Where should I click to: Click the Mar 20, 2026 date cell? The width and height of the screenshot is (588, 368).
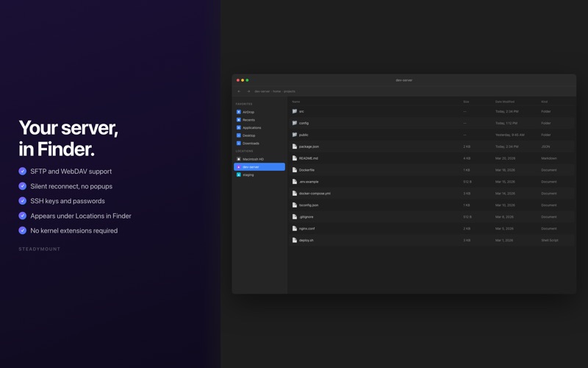505,158
